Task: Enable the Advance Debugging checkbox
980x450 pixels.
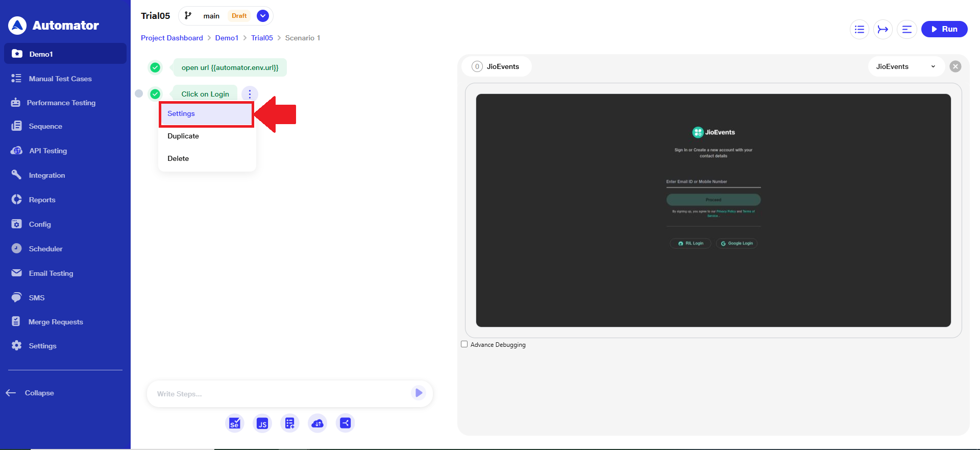Action: (x=464, y=344)
